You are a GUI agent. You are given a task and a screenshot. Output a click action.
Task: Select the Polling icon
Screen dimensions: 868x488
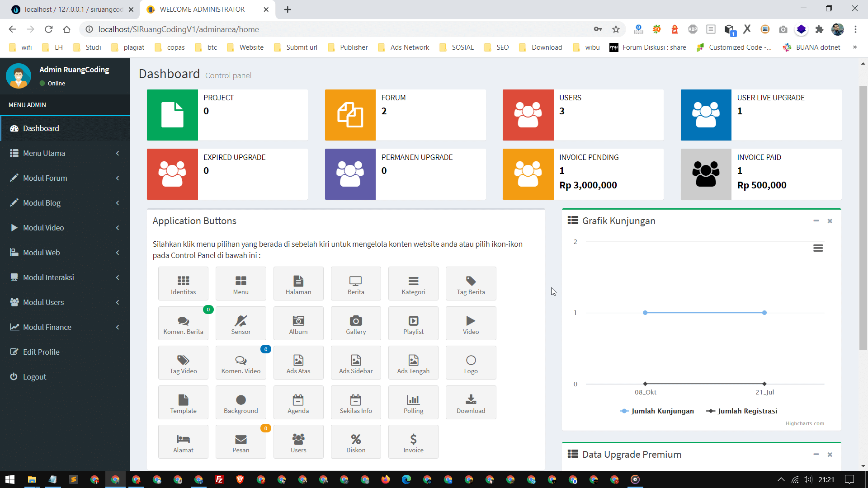coord(413,402)
